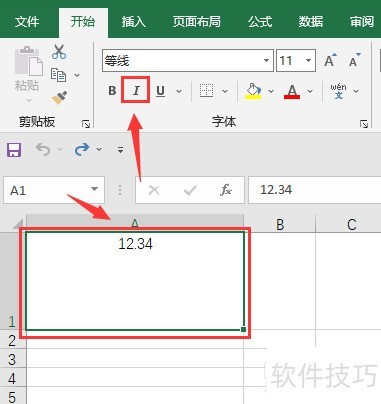The width and height of the screenshot is (381, 404).
Task: Open the 页面布局 ribbon tab
Action: point(197,22)
